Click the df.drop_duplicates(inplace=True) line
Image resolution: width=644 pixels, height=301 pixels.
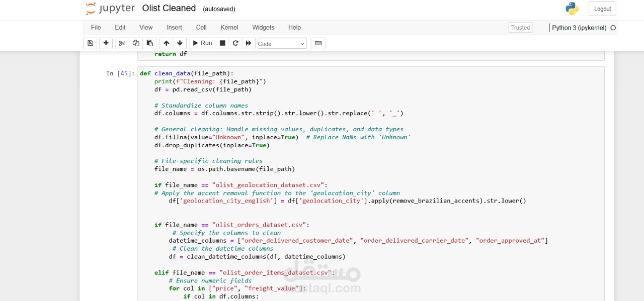pyautogui.click(x=212, y=145)
